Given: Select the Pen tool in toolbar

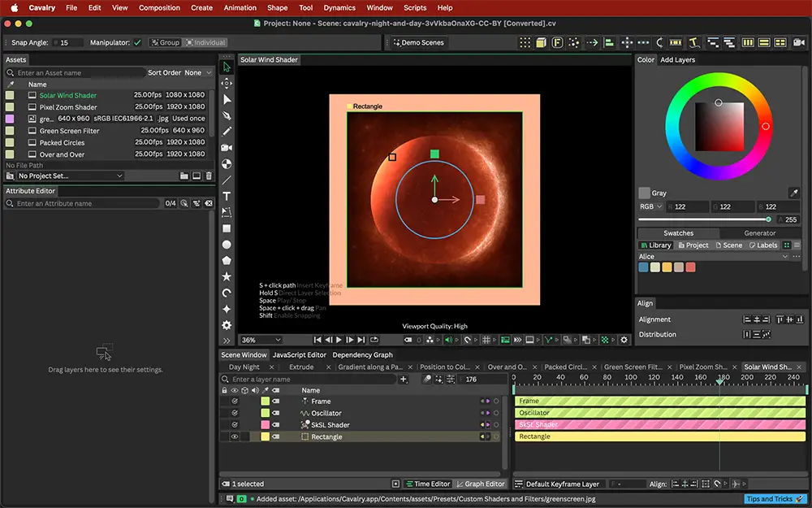Looking at the screenshot, I should pyautogui.click(x=227, y=115).
